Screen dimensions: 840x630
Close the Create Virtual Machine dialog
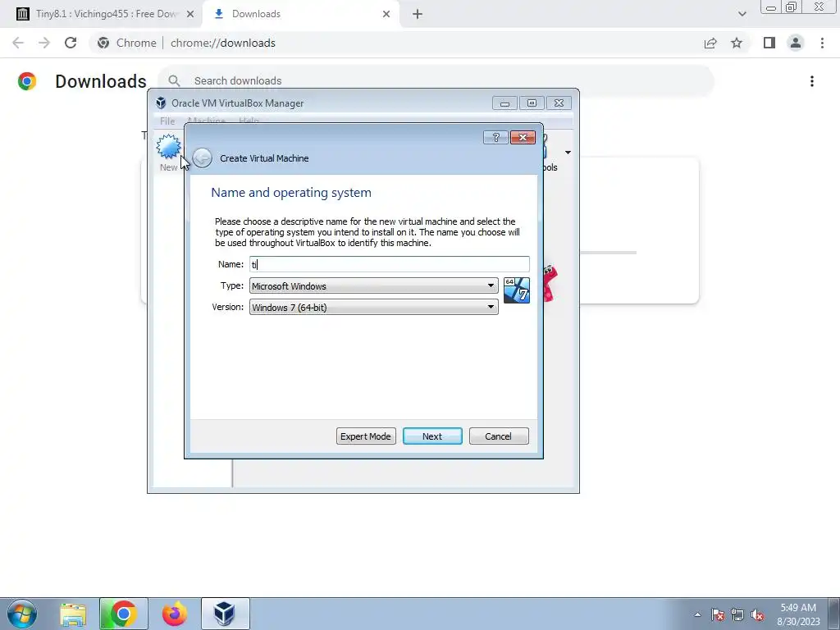[x=523, y=138]
